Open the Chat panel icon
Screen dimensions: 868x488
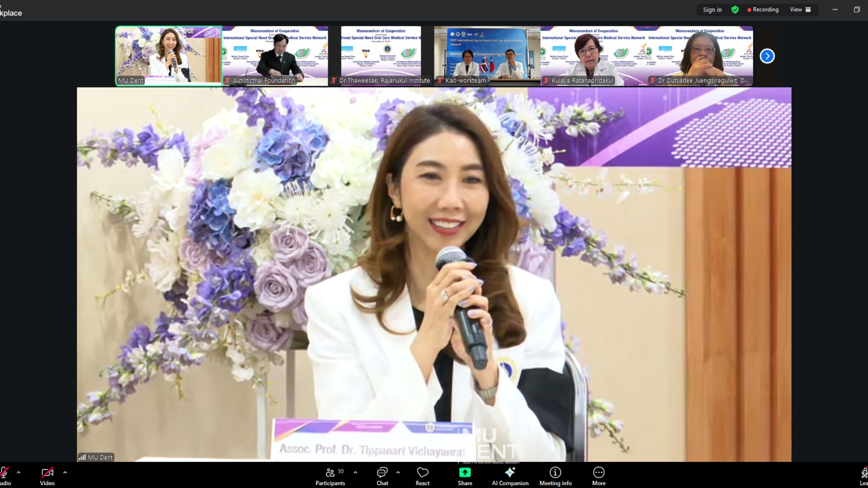pyautogui.click(x=382, y=472)
